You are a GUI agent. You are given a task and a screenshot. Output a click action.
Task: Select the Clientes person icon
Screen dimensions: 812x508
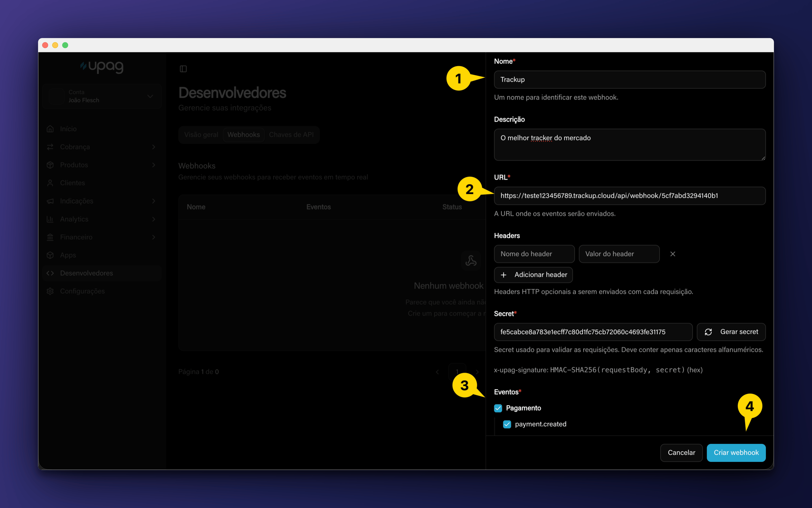(50, 183)
